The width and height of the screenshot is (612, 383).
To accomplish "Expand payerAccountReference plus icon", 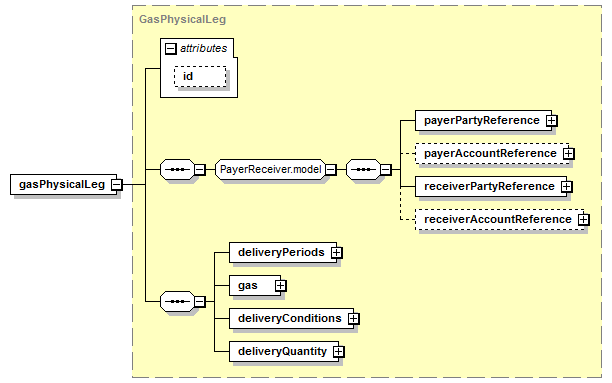I will [x=569, y=154].
